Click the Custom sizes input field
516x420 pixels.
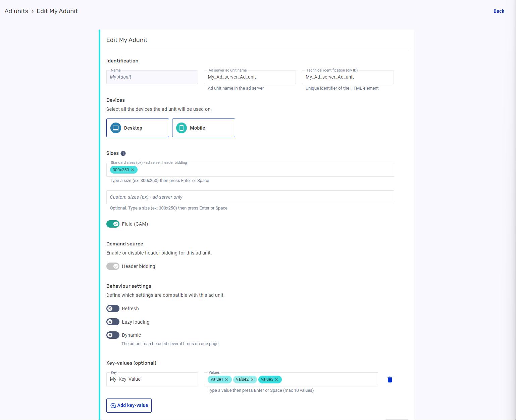coord(250,197)
